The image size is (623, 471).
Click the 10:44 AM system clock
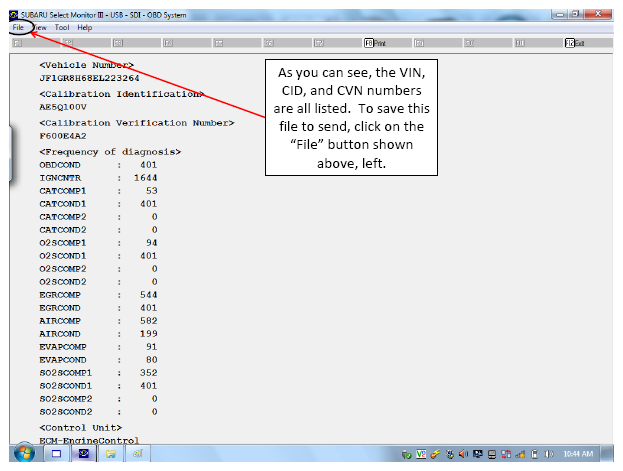[578, 454]
